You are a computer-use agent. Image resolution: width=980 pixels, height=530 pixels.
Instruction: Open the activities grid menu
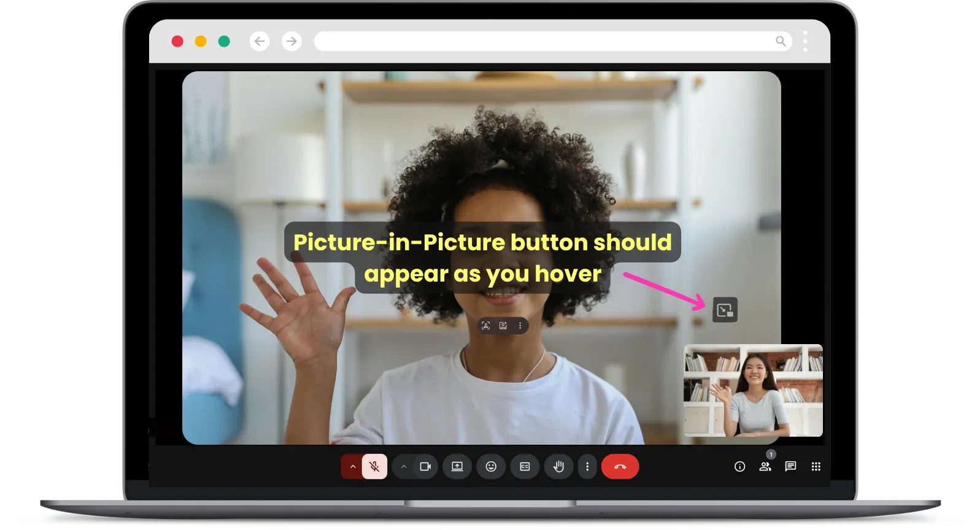coord(816,467)
